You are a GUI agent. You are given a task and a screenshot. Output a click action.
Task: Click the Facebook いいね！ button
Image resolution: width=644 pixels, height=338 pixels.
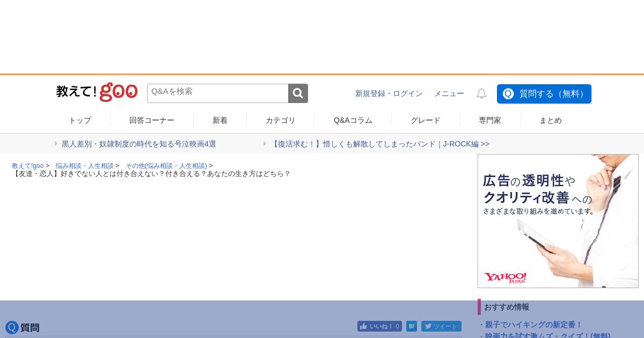[x=379, y=326]
